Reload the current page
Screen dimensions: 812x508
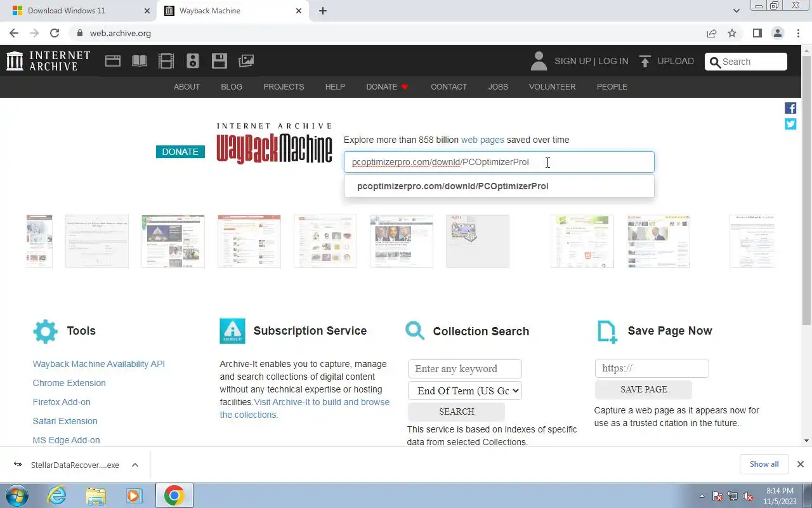coord(55,33)
